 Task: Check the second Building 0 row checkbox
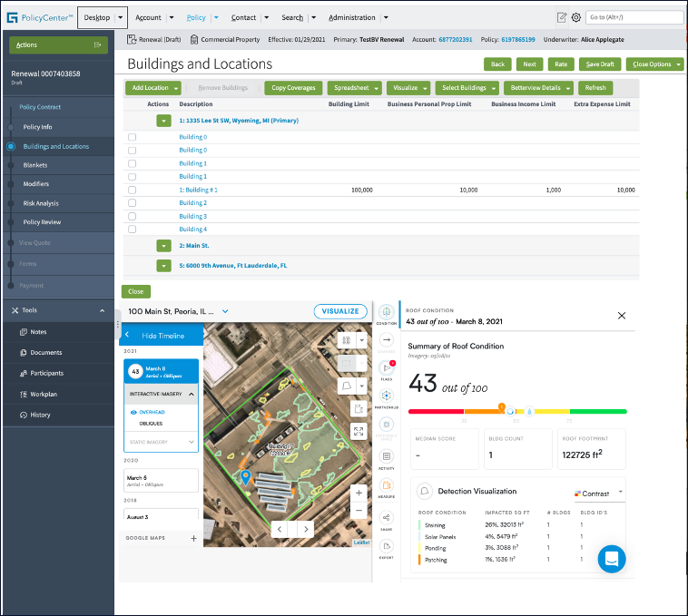[x=133, y=151]
